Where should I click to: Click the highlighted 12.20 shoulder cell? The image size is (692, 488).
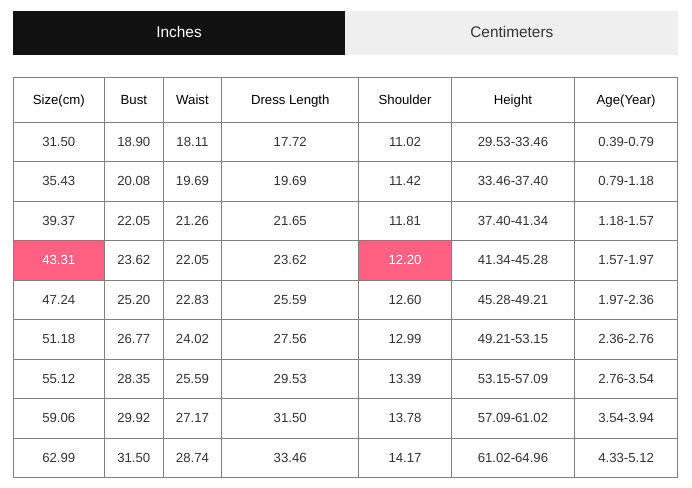point(405,260)
